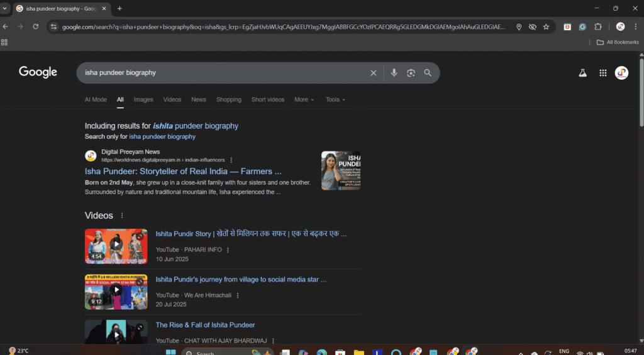Image resolution: width=644 pixels, height=355 pixels.
Task: Open Google account avatar
Action: [x=621, y=73]
